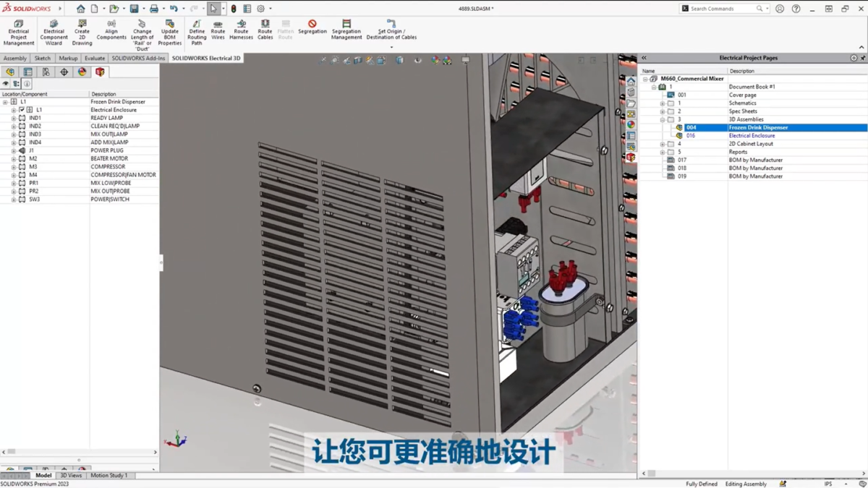The width and height of the screenshot is (868, 488).
Task: Expand the IND1 READY LAMP component
Action: [14, 118]
